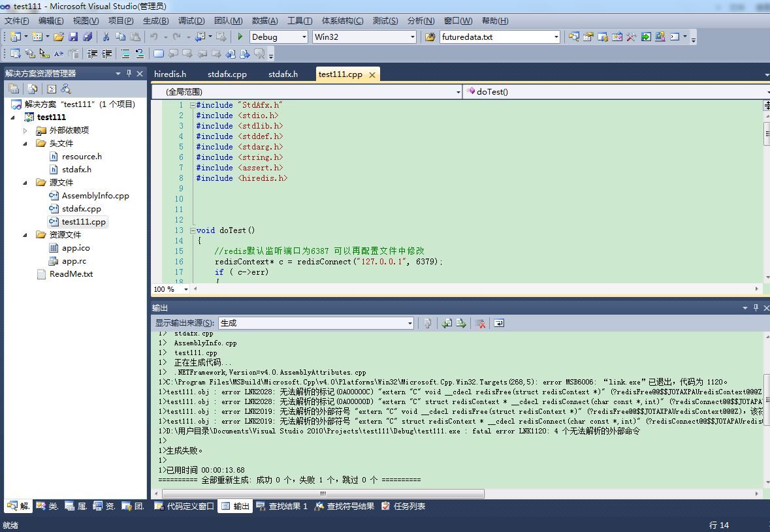Click the Save All toolbar icon
This screenshot has width=770, height=532.
point(87,37)
